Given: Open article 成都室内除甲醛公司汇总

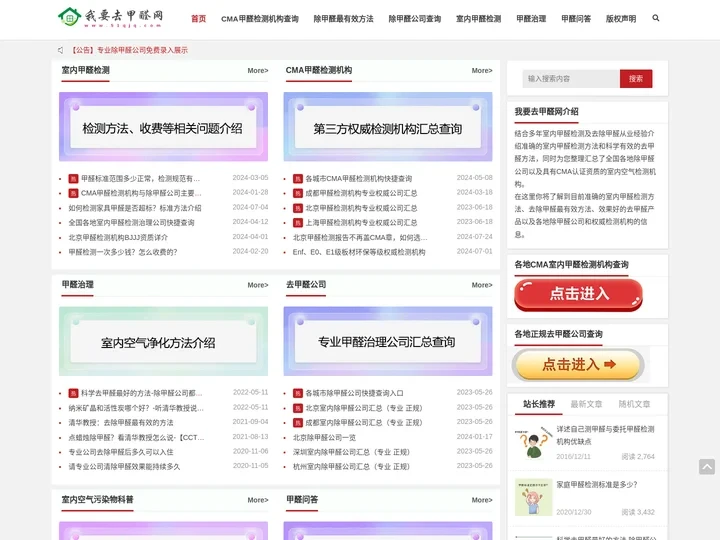Looking at the screenshot, I should click(364, 422).
